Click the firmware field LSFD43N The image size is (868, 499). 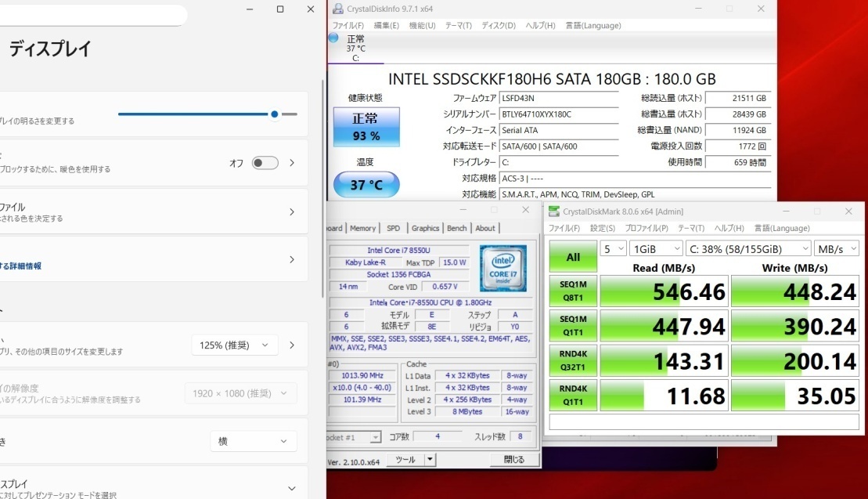pyautogui.click(x=559, y=98)
